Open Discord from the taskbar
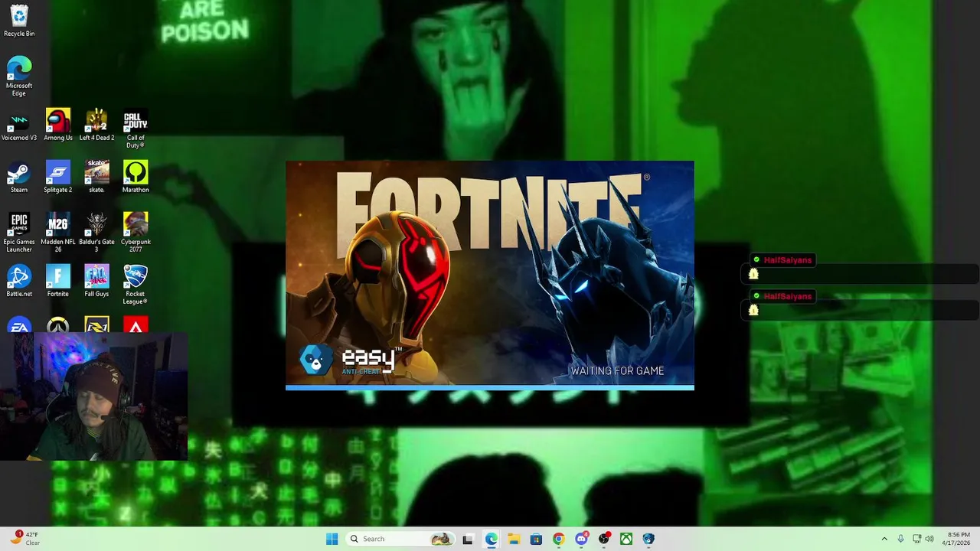 (x=581, y=539)
